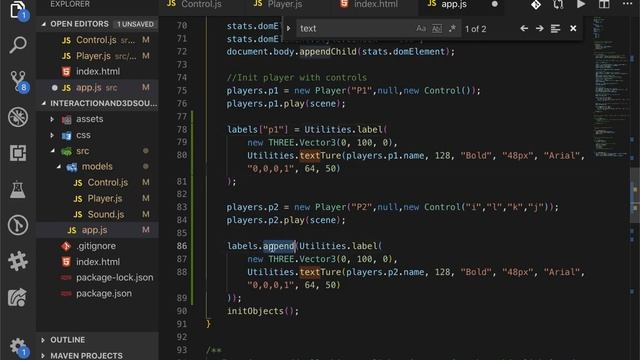Open the Debug view (crossed bug icon)

click(18, 117)
